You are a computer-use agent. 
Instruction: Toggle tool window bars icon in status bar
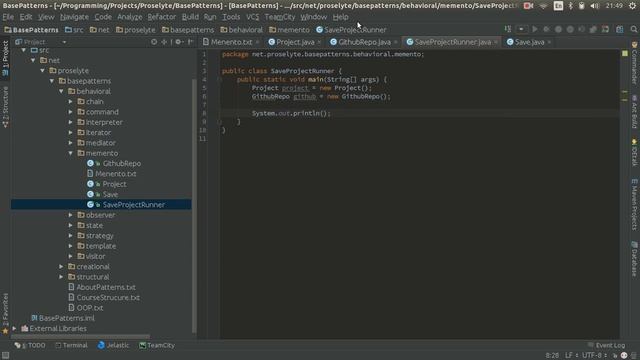[5, 356]
